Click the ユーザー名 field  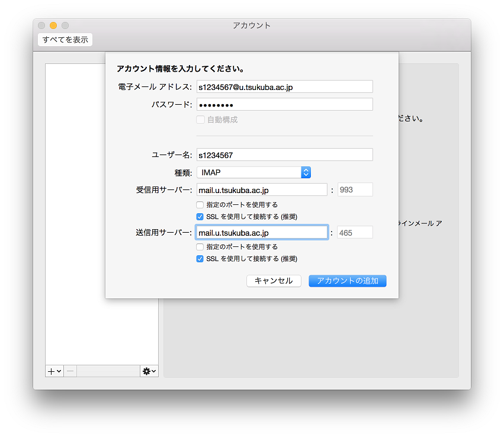(284, 155)
